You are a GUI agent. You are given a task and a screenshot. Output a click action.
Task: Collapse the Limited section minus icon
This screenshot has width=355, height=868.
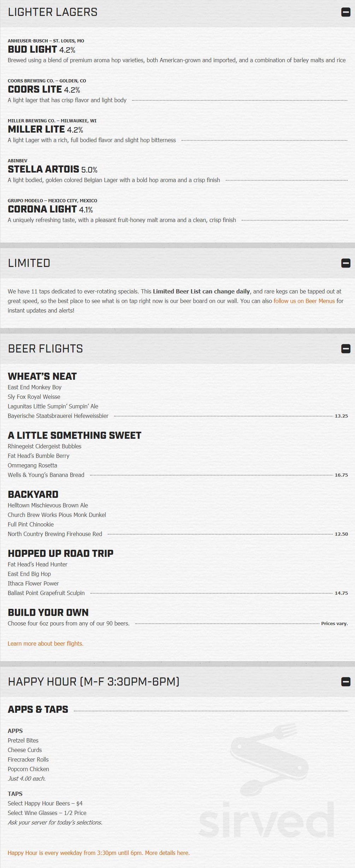(x=345, y=263)
